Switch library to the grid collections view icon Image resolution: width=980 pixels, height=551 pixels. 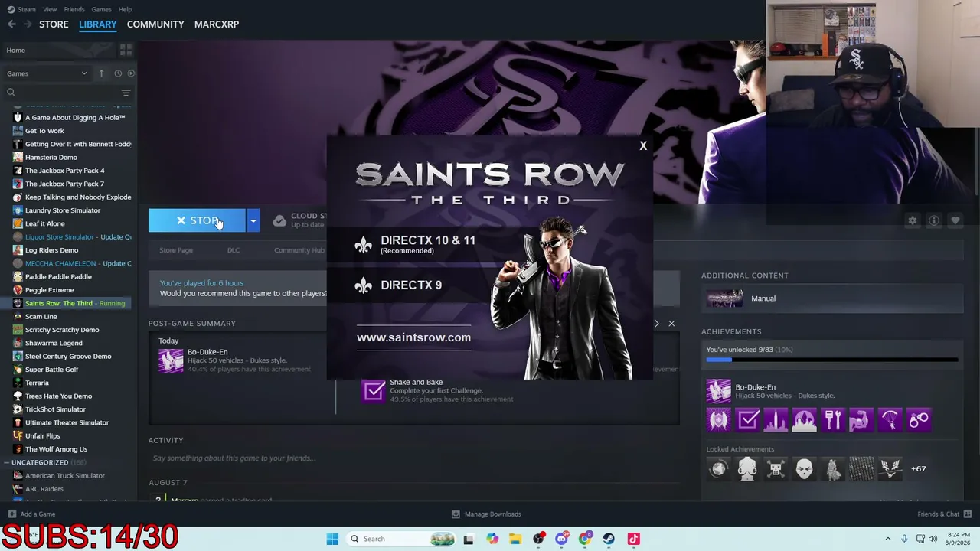(126, 50)
